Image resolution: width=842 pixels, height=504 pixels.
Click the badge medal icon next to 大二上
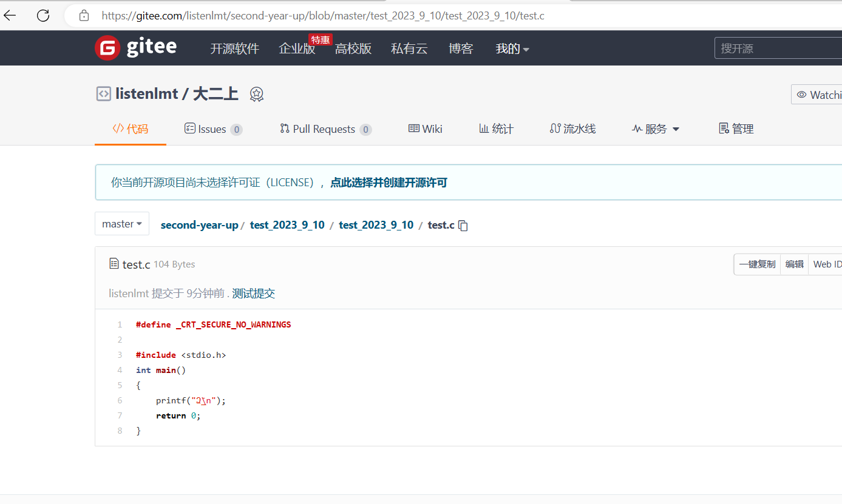tap(257, 95)
